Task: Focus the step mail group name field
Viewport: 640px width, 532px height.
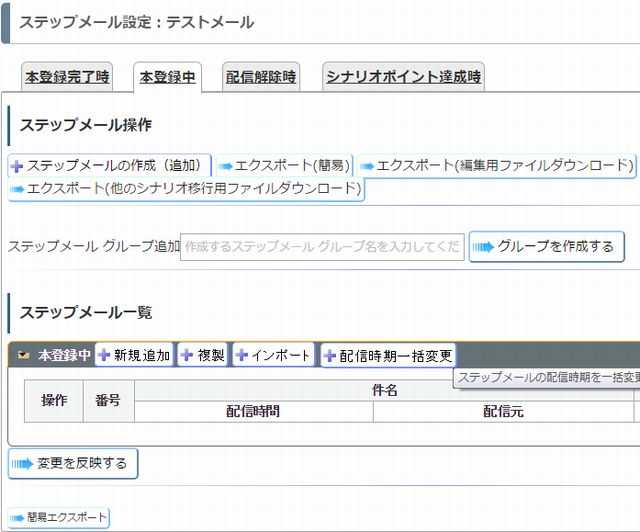Action: (322, 247)
